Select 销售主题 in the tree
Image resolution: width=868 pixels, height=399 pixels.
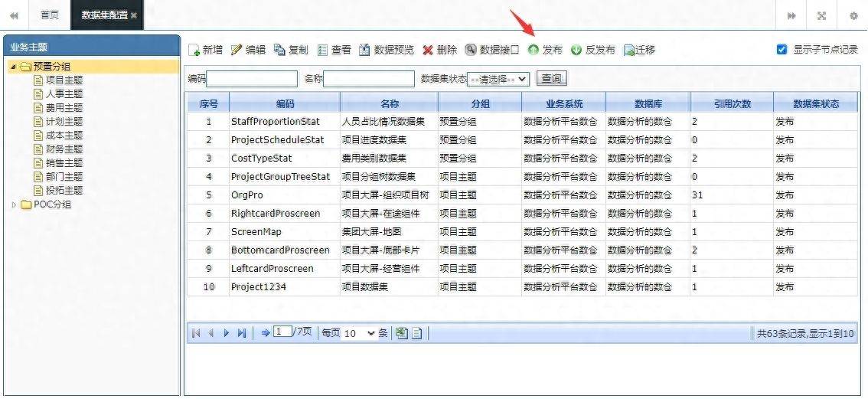[64, 163]
